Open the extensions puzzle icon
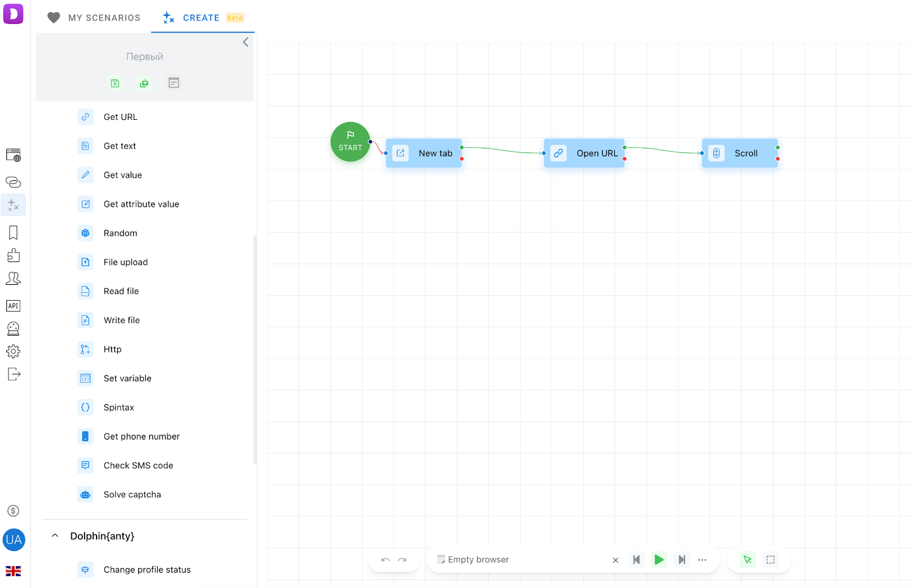 pos(13,255)
